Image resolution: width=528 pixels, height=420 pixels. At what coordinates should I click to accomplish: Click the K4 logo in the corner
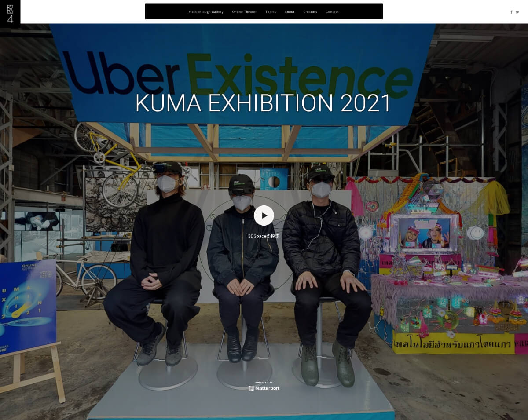[x=10, y=12]
